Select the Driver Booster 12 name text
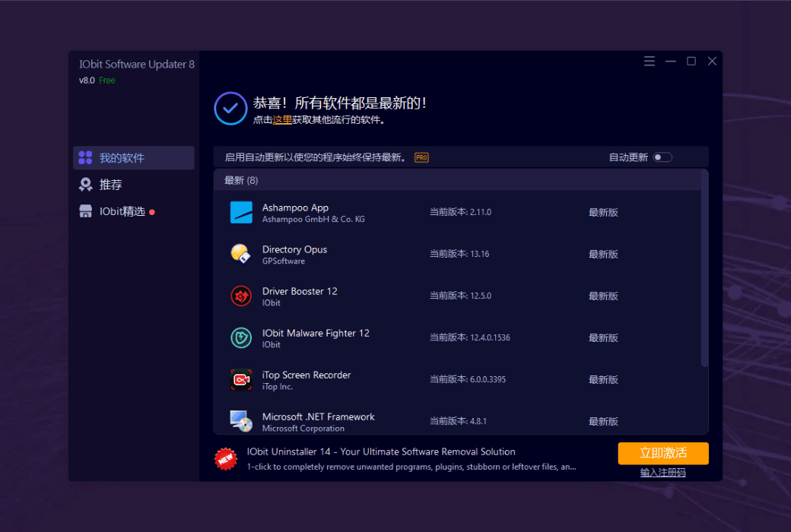Viewport: 791px width, 532px height. [x=300, y=292]
